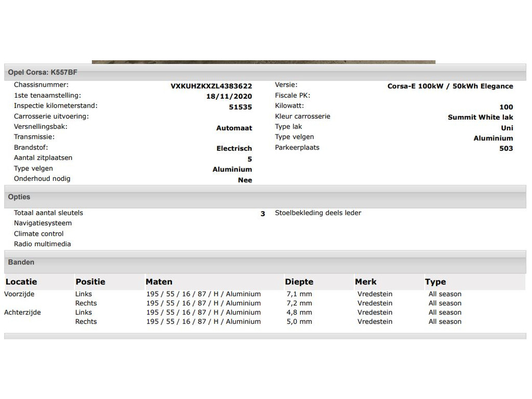Select tread depth 7,2 mm
The width and height of the screenshot is (532, 399).
coord(299,303)
